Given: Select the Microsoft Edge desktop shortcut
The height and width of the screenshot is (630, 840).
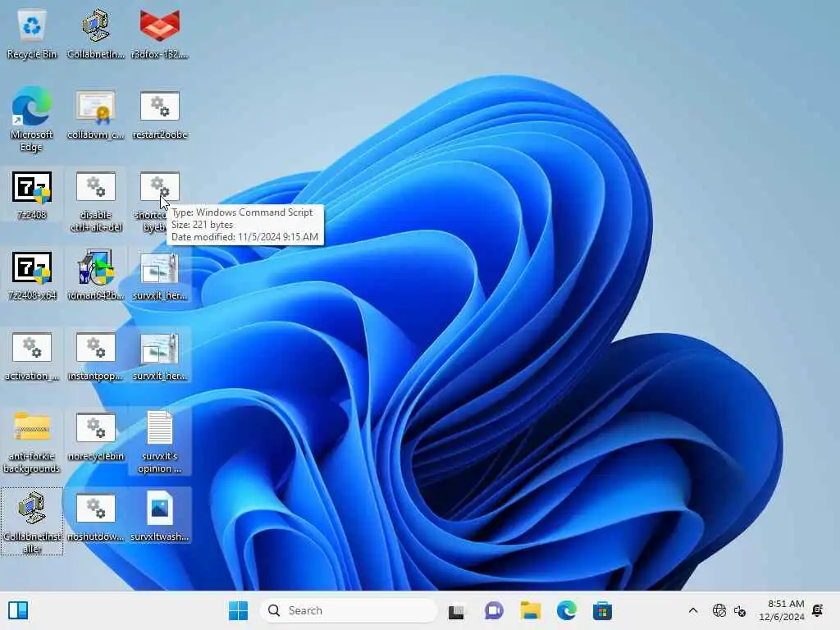Looking at the screenshot, I should click(32, 120).
